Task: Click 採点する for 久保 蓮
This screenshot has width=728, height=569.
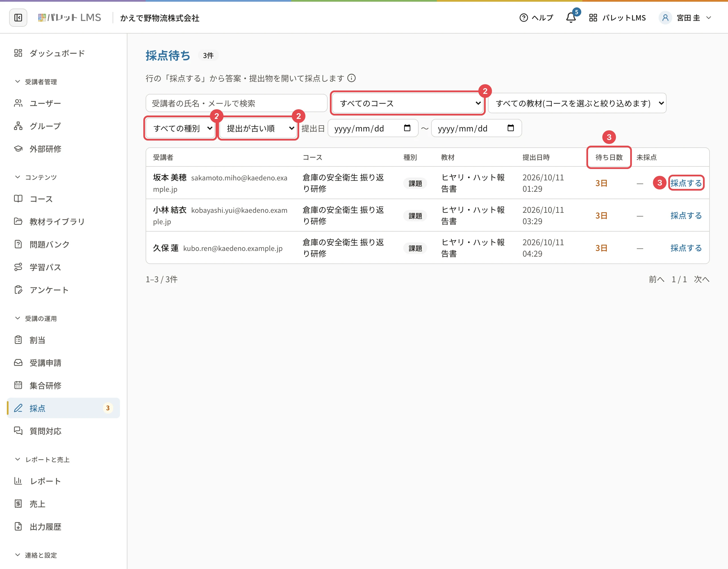Action: tap(686, 248)
